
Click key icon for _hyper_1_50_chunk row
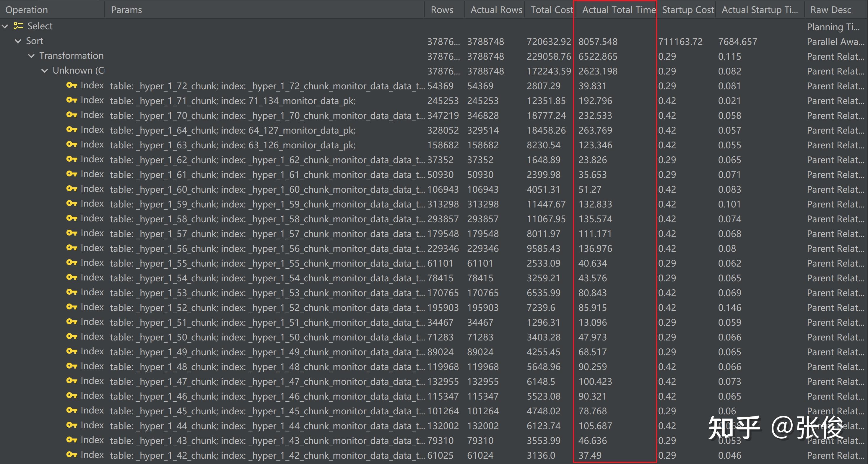click(x=71, y=336)
